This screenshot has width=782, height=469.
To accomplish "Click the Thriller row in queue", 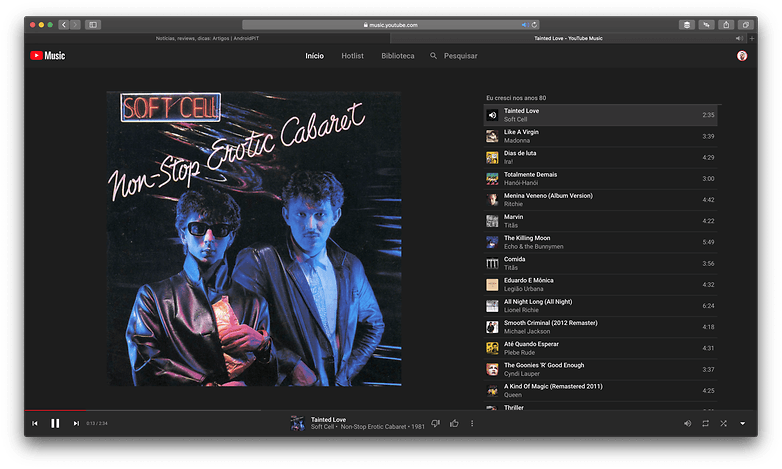I will (600, 407).
